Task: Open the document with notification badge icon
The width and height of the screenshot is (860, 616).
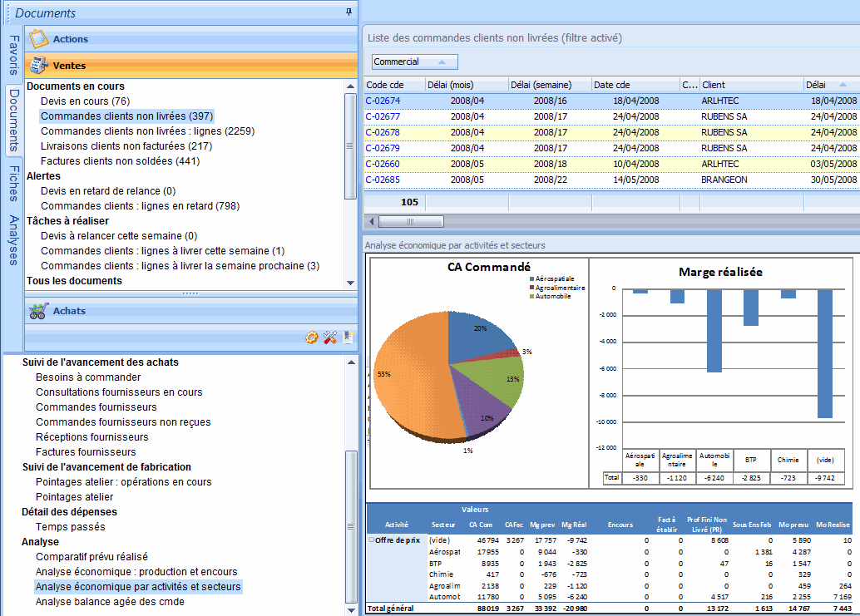Action: coord(347,337)
